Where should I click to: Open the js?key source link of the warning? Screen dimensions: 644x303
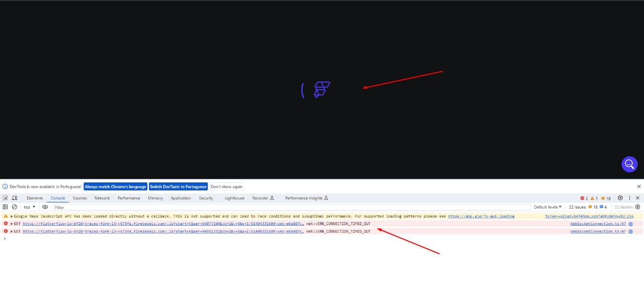coord(589,216)
